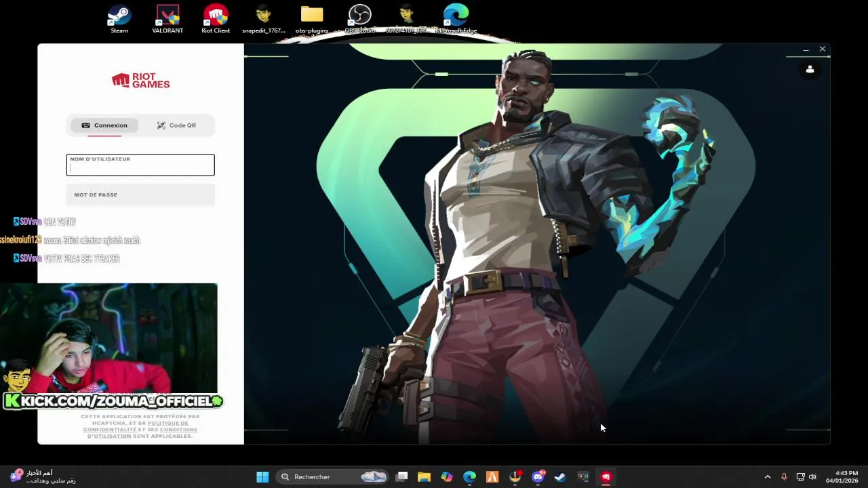Click the microphone tray icon
Image resolution: width=868 pixels, height=488 pixels.
point(784,476)
